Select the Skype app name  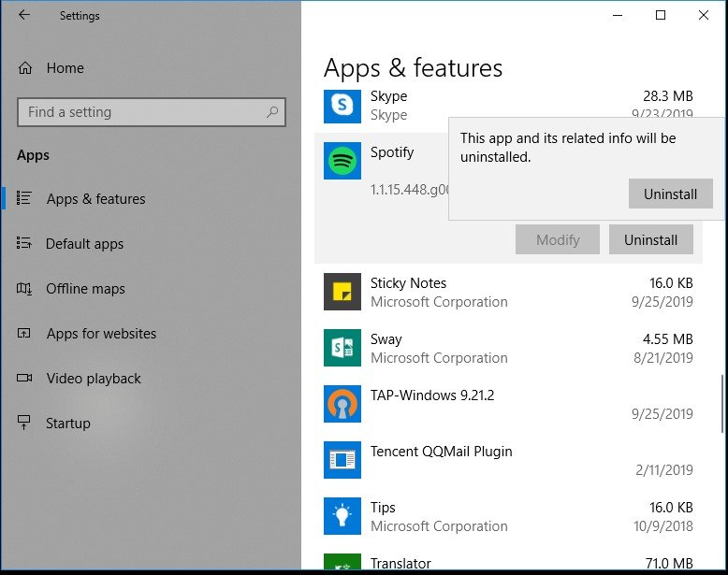click(x=388, y=96)
